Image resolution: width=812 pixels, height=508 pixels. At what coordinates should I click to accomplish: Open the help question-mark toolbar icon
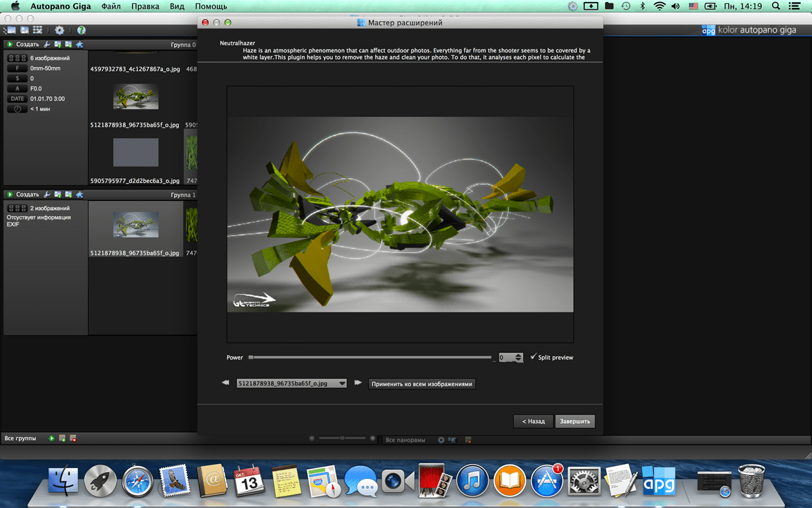(81, 30)
